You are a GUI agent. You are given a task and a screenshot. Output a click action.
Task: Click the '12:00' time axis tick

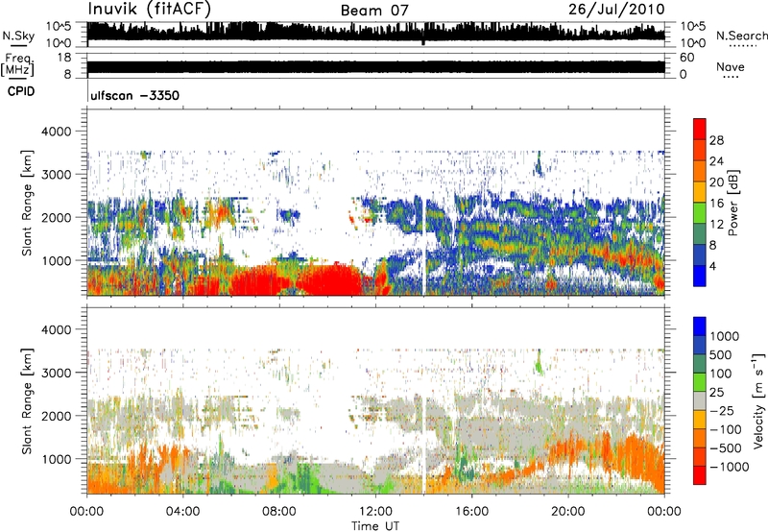pyautogui.click(x=375, y=512)
